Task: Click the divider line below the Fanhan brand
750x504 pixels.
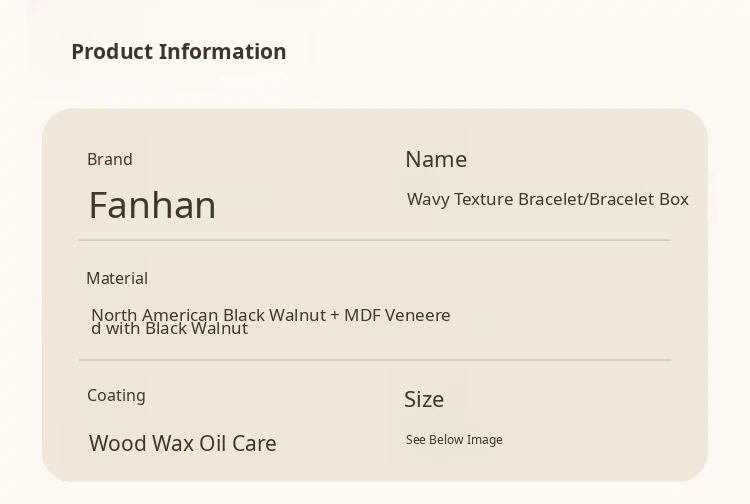Action: click(375, 240)
